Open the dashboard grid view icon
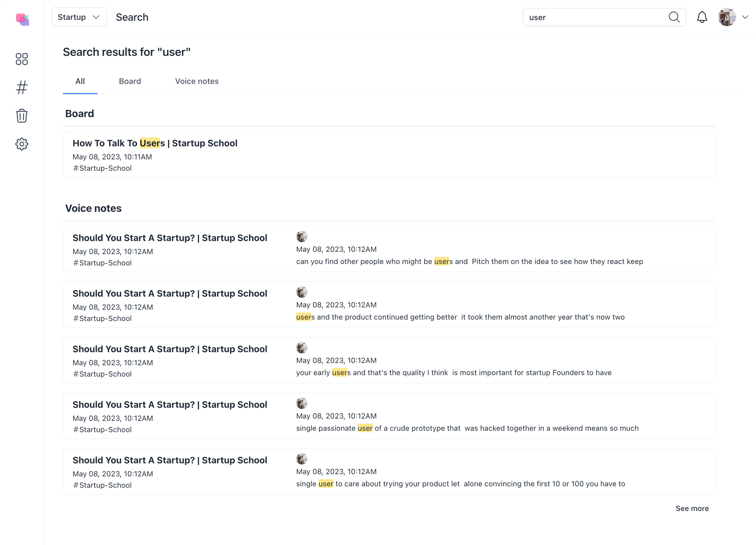The image size is (756, 545). click(x=22, y=59)
